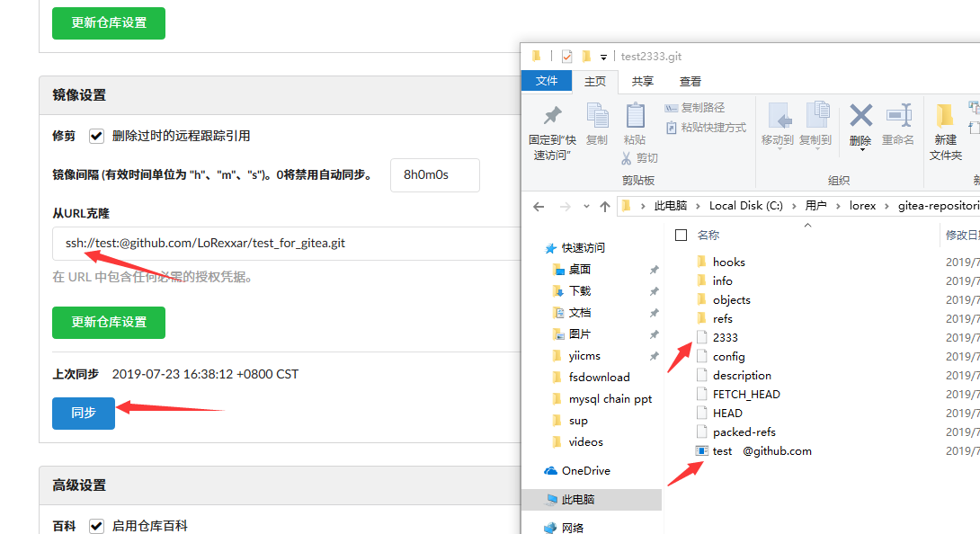Switch to the 共享 ribbon tab

point(643,81)
